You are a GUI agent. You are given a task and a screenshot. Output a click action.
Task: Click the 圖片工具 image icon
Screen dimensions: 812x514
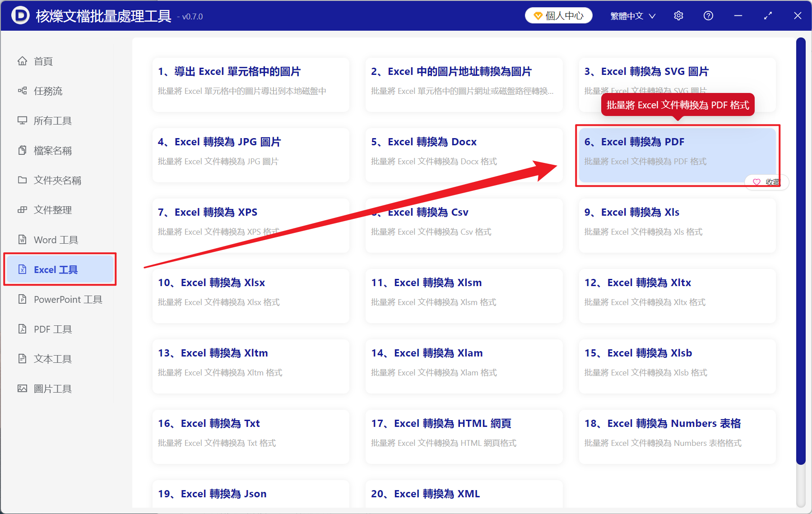[22, 389]
